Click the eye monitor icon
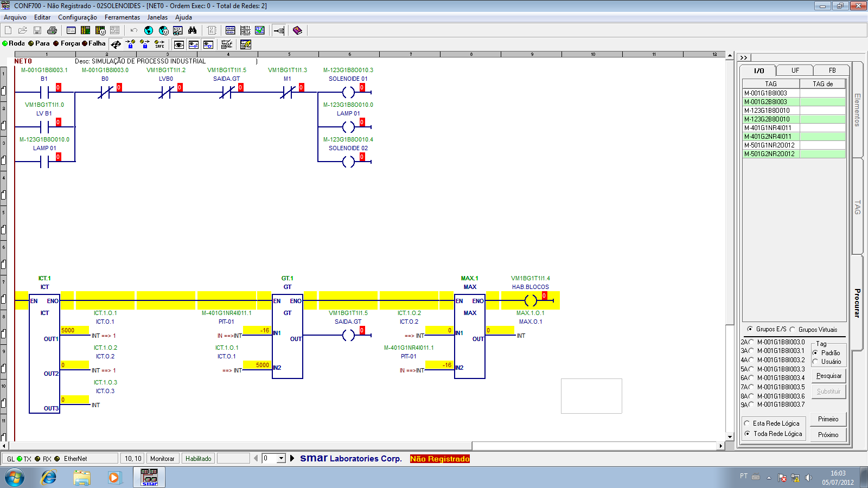 (x=179, y=44)
